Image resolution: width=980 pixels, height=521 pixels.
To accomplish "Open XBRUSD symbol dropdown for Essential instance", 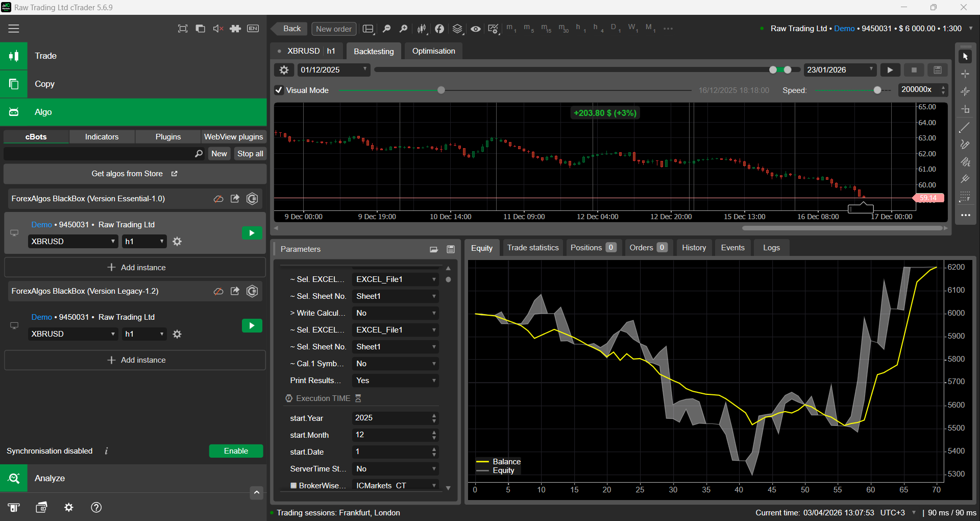I will pyautogui.click(x=73, y=242).
